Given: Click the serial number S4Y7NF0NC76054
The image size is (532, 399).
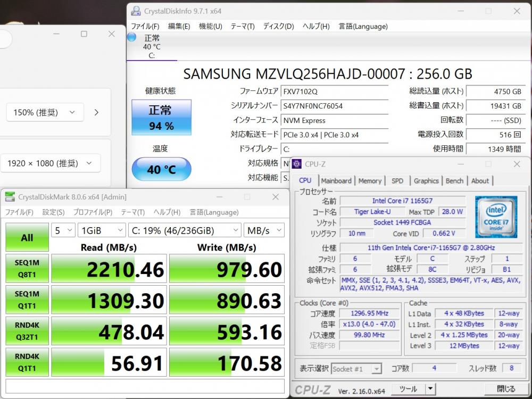Looking at the screenshot, I should point(335,106).
